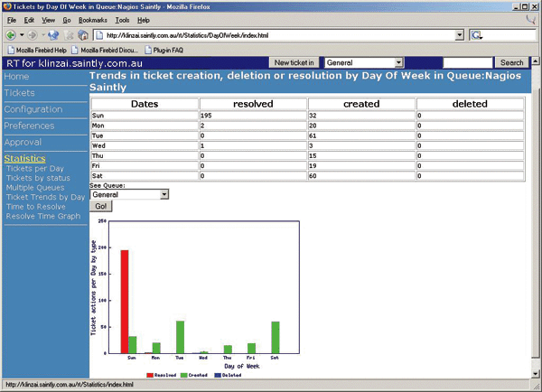The height and width of the screenshot is (392, 542).
Task: Click the Search button
Action: pyautogui.click(x=511, y=62)
